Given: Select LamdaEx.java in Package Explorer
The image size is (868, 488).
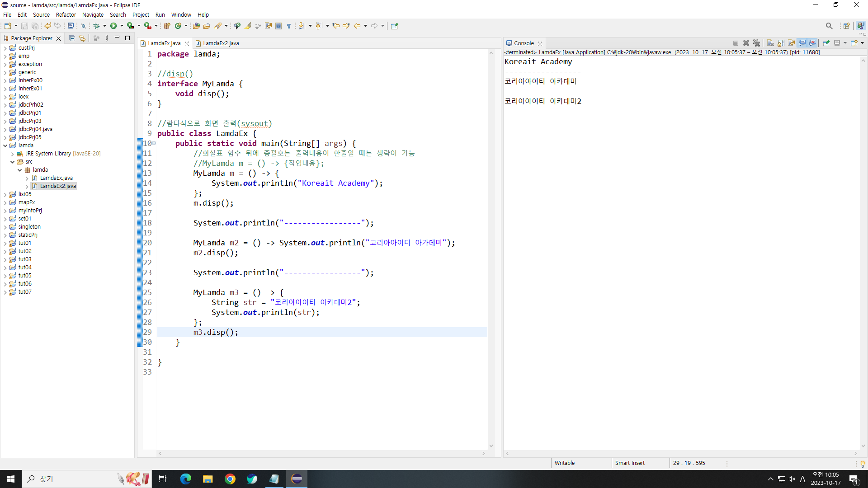Looking at the screenshot, I should pos(56,178).
